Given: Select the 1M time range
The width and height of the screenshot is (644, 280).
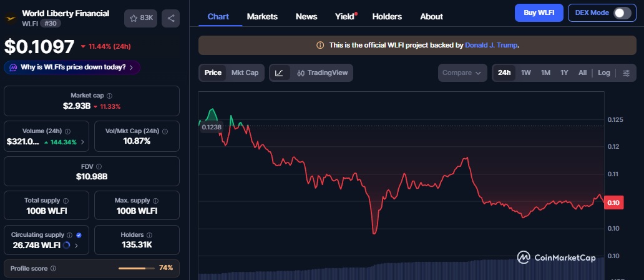Looking at the screenshot, I should tap(545, 72).
